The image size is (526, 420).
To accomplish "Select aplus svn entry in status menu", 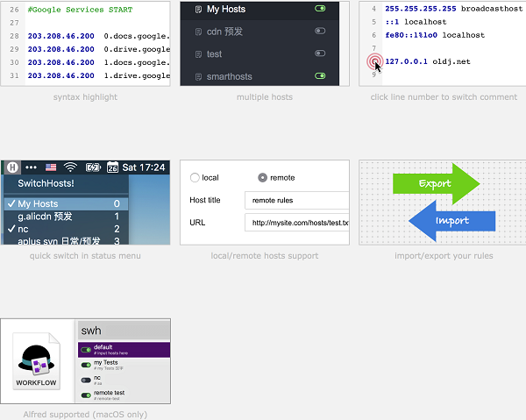I will pyautogui.click(x=66, y=240).
